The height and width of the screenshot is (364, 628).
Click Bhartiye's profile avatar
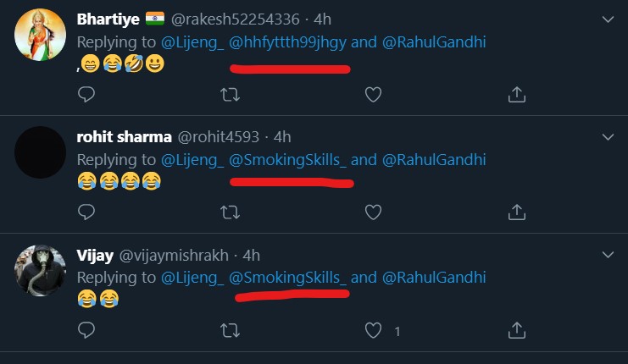coord(41,34)
